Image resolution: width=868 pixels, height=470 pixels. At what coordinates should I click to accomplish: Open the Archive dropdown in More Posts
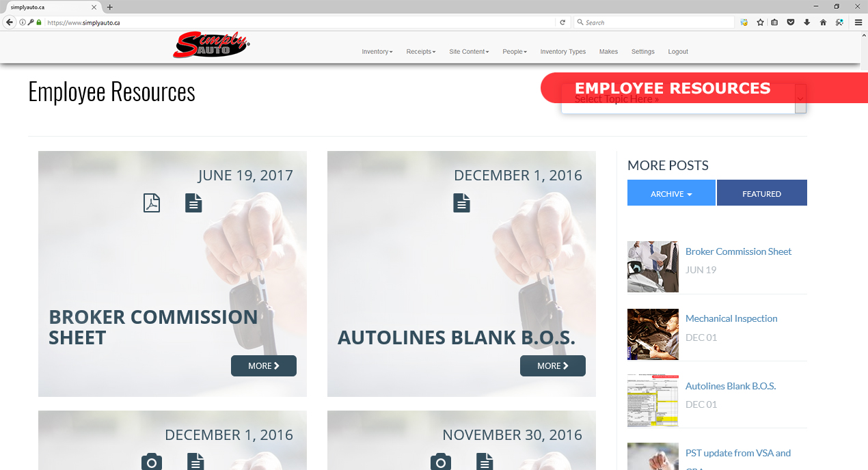(x=671, y=193)
